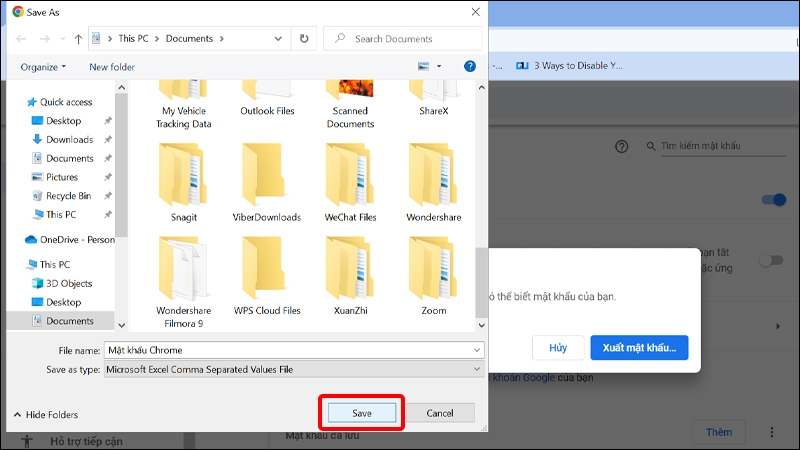Select pinned Desktop under Quick access
Viewport: 800px width, 450px height.
click(x=63, y=121)
